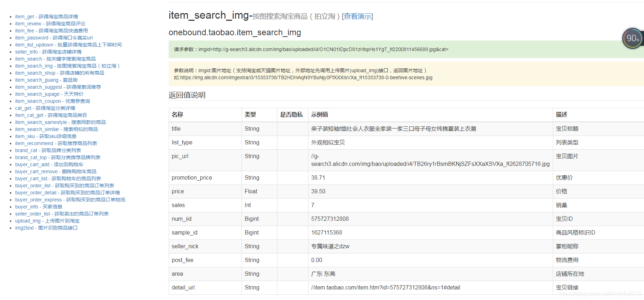Open item_password 获得淘口令真实url link
The image size is (644, 300).
tap(54, 38)
